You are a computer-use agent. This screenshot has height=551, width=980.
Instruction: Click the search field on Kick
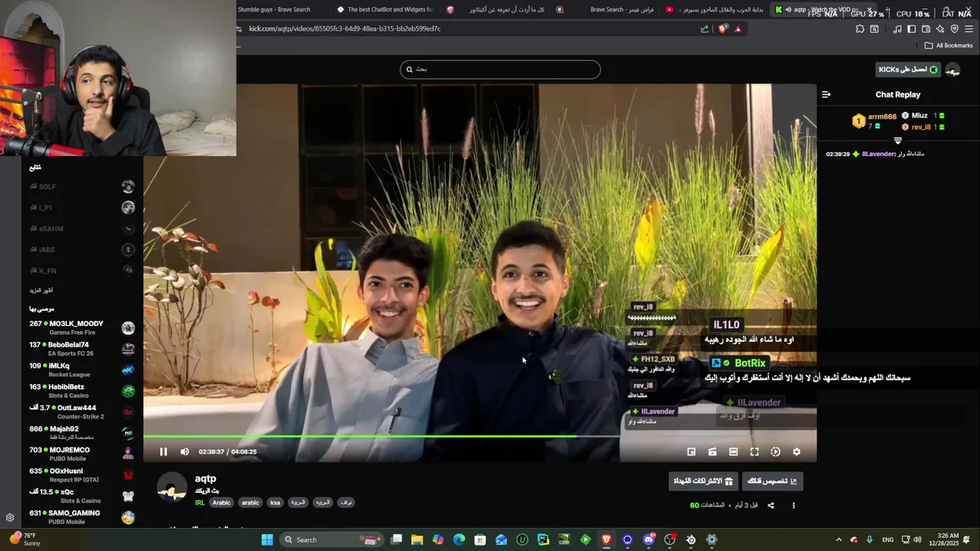[500, 70]
